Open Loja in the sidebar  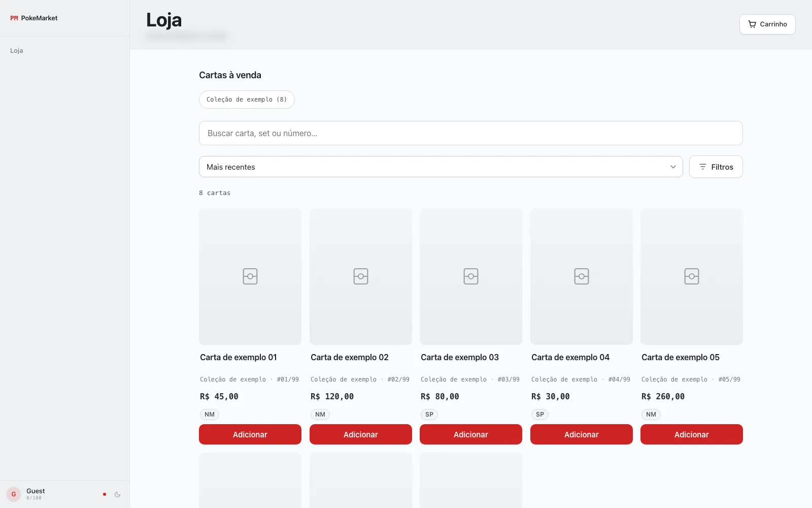coord(17,50)
